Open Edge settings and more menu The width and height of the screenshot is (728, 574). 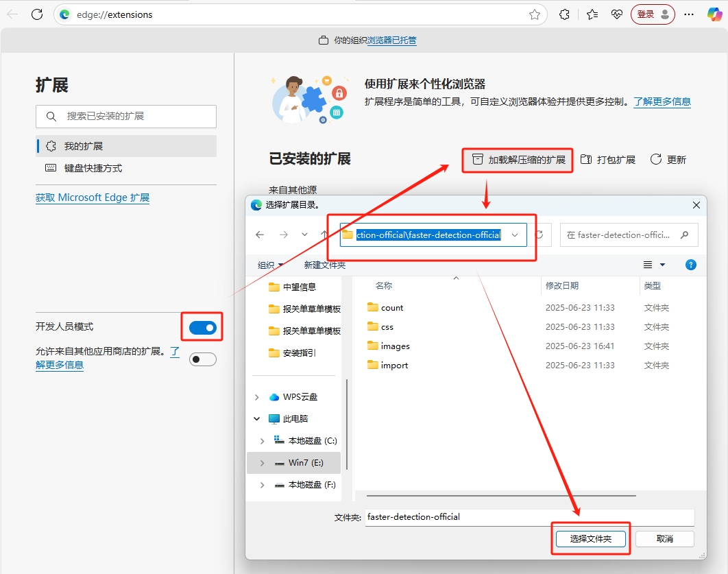(690, 14)
